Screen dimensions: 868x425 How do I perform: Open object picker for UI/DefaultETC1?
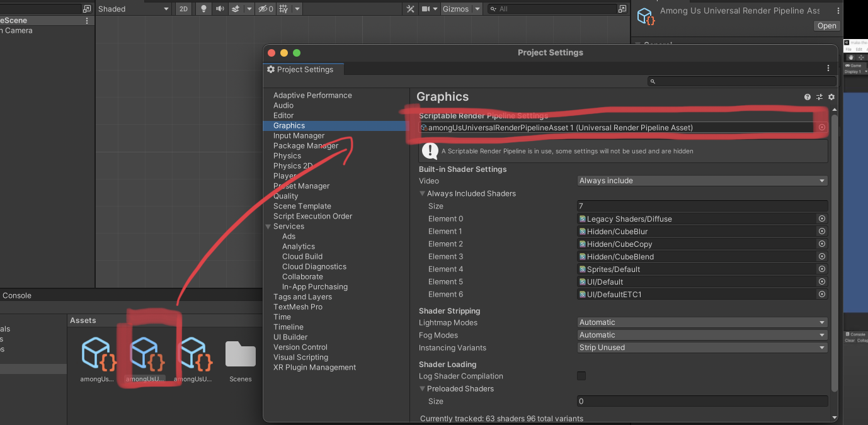click(822, 294)
